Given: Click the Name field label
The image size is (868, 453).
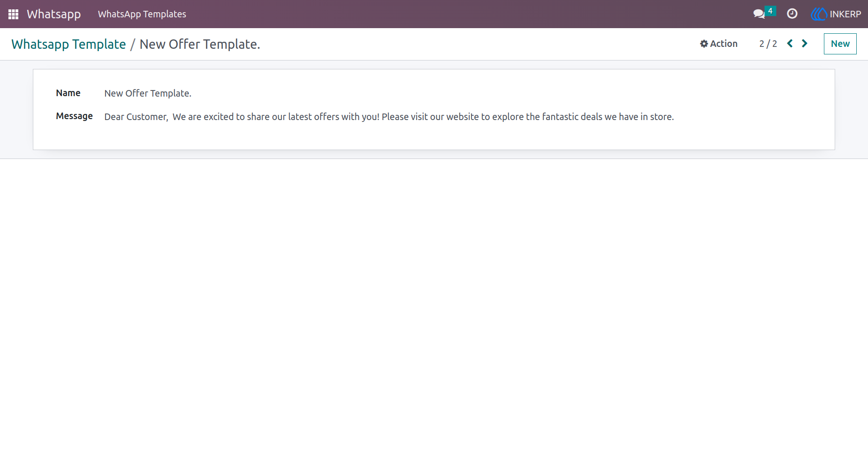Looking at the screenshot, I should [68, 93].
